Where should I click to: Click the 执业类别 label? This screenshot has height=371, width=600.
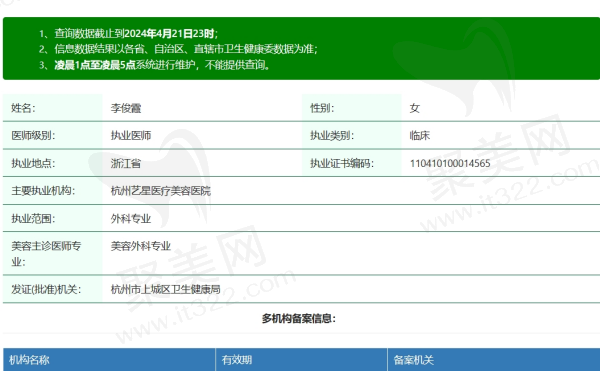tap(332, 135)
